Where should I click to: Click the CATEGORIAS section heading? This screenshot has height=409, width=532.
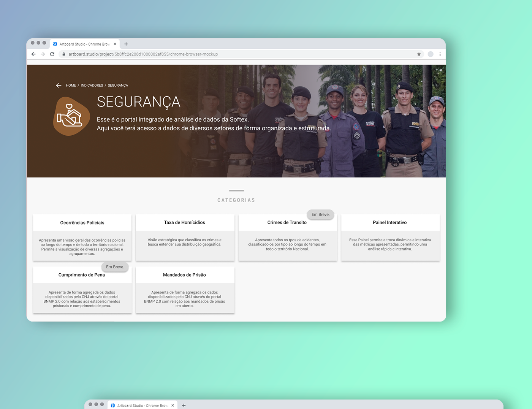click(236, 200)
